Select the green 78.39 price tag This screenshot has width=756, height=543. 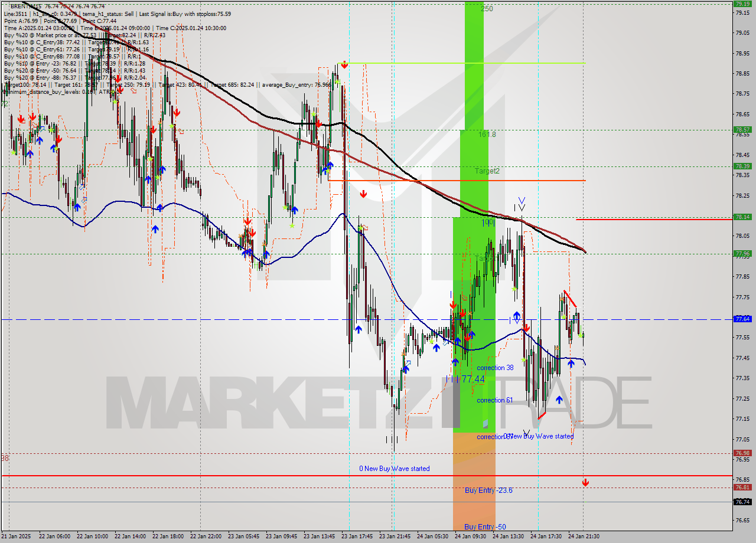tap(742, 166)
